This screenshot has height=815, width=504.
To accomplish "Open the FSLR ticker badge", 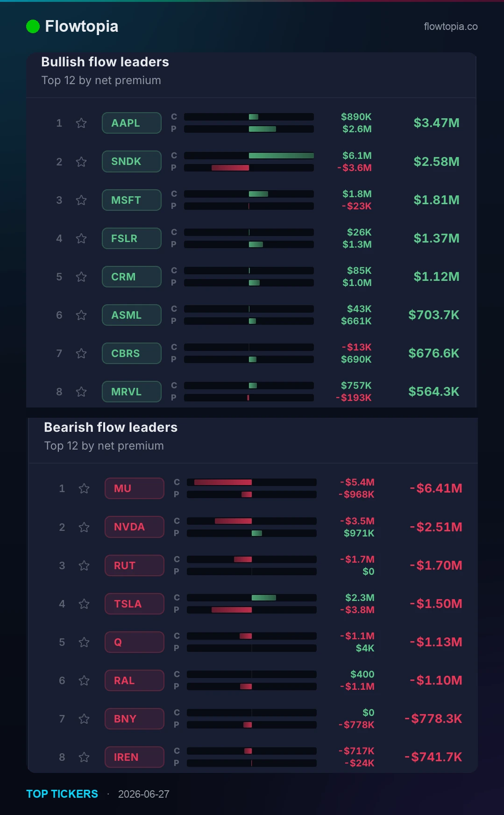I will coord(132,238).
